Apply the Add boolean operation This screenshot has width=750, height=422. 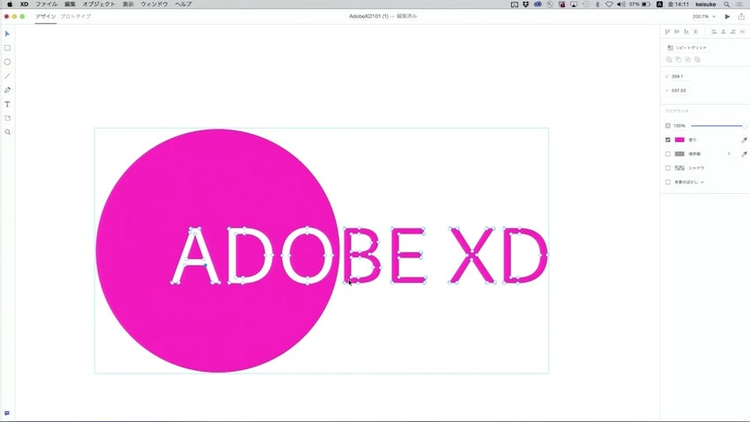point(669,60)
